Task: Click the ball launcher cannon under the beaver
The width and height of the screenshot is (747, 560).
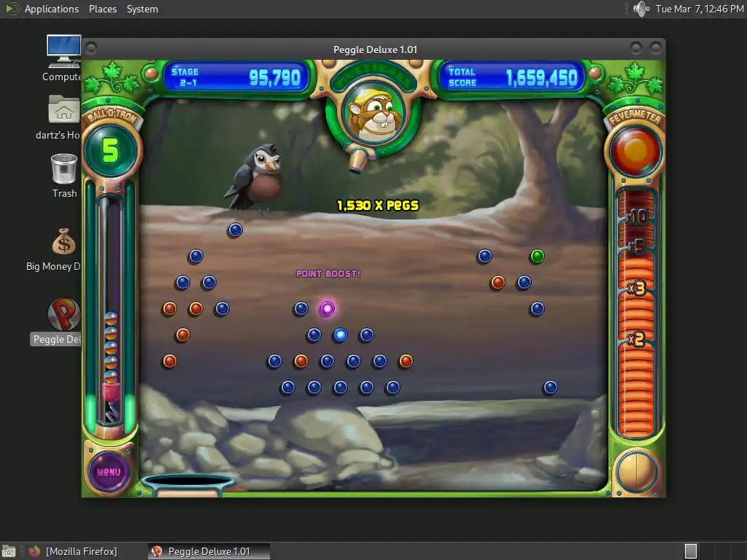Action: (x=357, y=160)
